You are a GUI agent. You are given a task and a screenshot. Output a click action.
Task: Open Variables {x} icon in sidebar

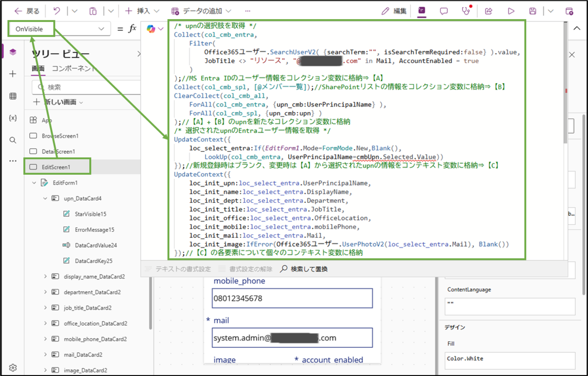(13, 118)
